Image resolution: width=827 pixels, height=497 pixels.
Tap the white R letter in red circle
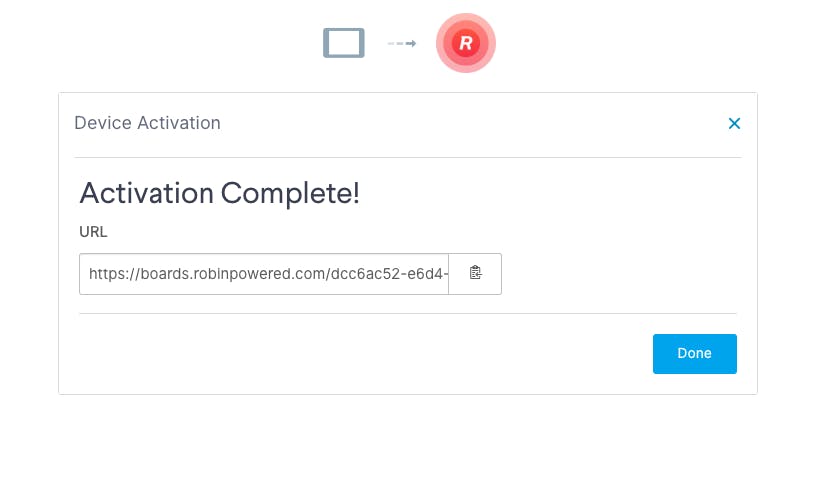point(466,43)
